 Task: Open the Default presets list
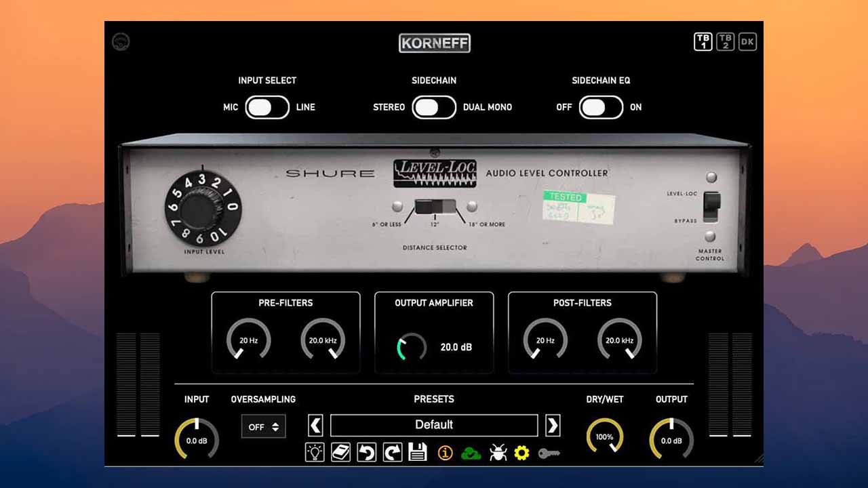pos(434,425)
